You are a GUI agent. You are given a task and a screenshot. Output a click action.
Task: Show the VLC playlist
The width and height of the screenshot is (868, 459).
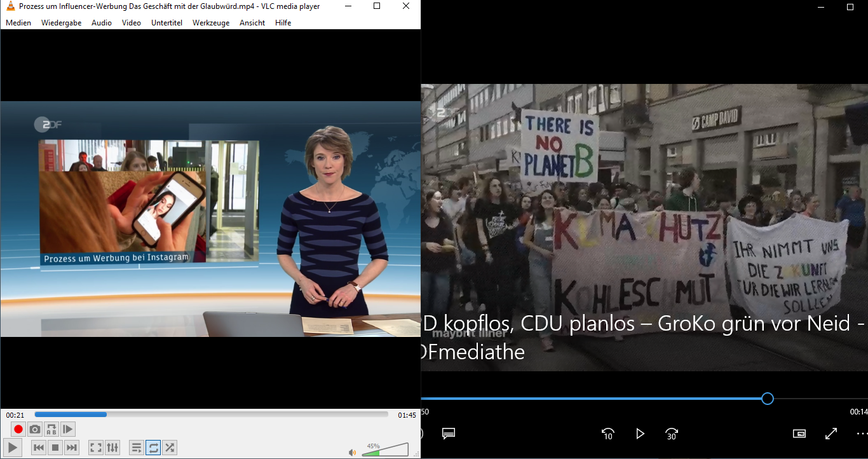[137, 448]
